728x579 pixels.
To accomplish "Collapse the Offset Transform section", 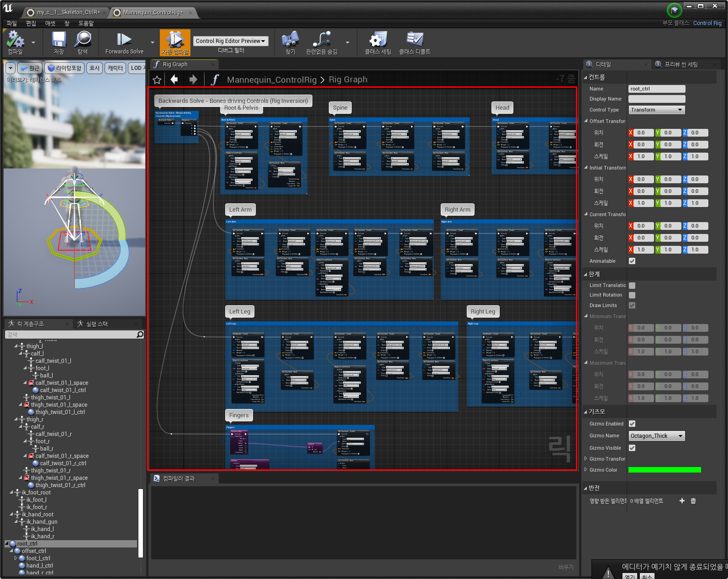I will (586, 121).
